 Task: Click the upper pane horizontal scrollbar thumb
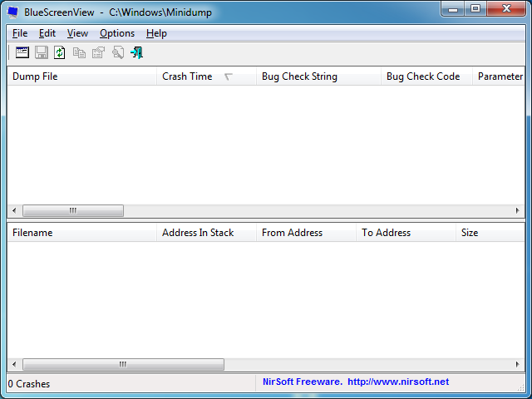pyautogui.click(x=73, y=210)
